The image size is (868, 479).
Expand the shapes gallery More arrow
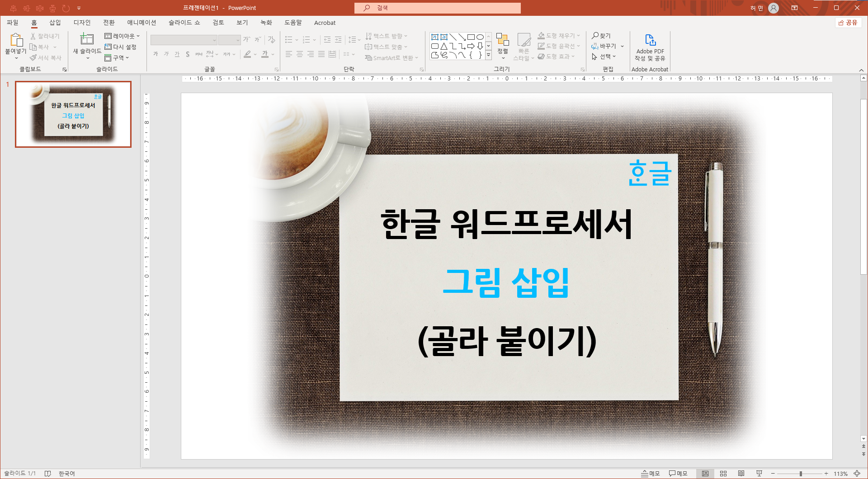point(488,55)
